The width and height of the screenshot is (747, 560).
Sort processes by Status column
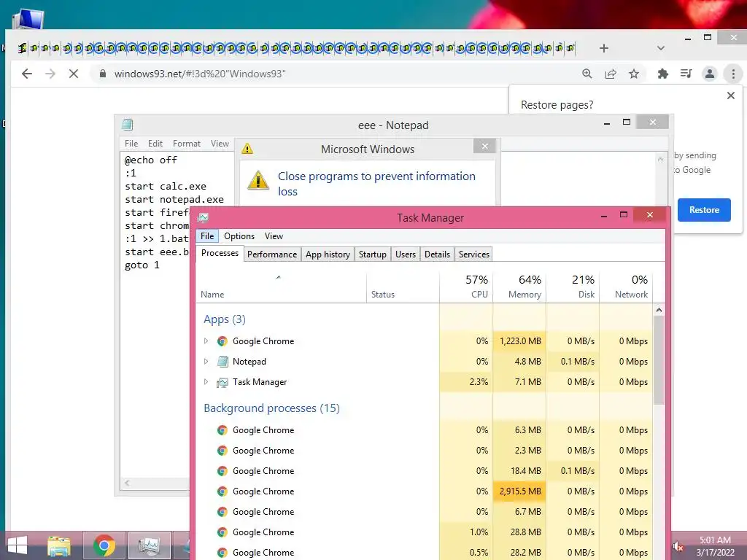pyautogui.click(x=403, y=287)
